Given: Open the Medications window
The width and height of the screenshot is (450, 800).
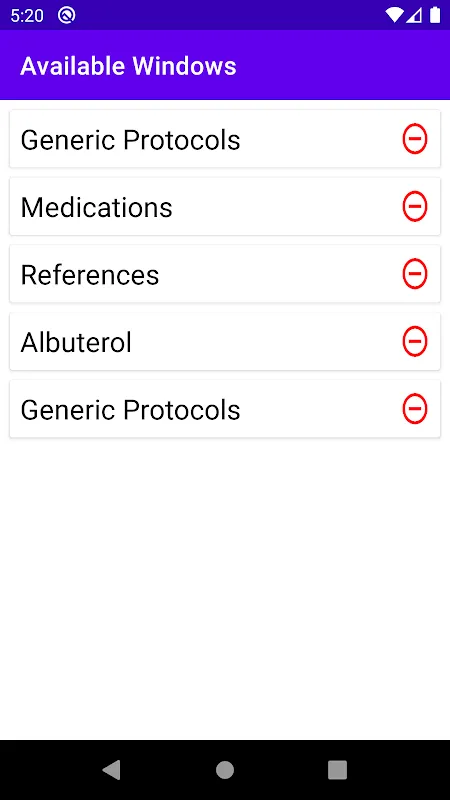Looking at the screenshot, I should (224, 206).
